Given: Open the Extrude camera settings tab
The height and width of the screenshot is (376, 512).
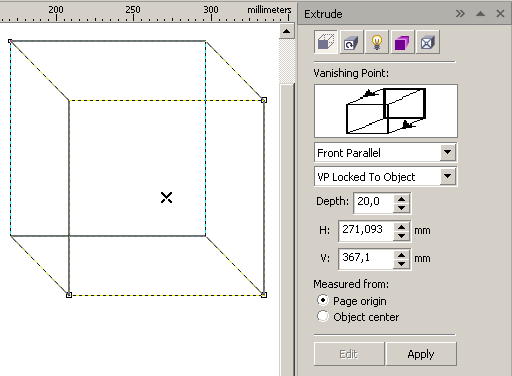Looking at the screenshot, I should [326, 42].
